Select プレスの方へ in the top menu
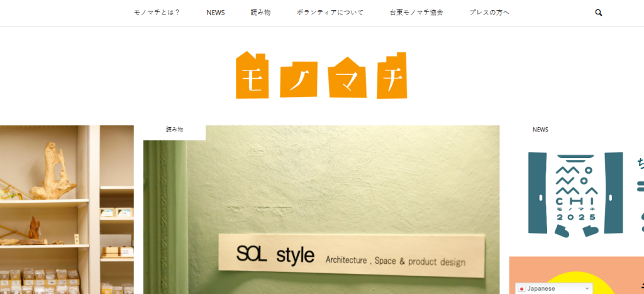 (x=489, y=13)
